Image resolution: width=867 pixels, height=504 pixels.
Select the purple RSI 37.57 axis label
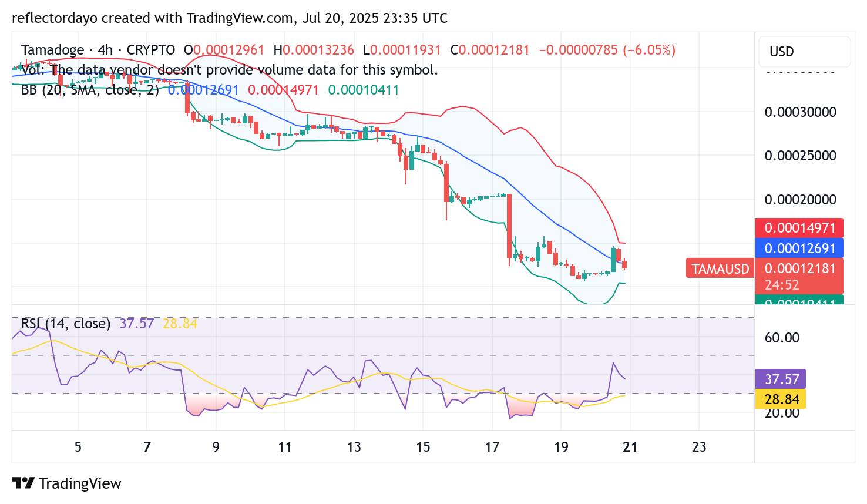pyautogui.click(x=781, y=379)
